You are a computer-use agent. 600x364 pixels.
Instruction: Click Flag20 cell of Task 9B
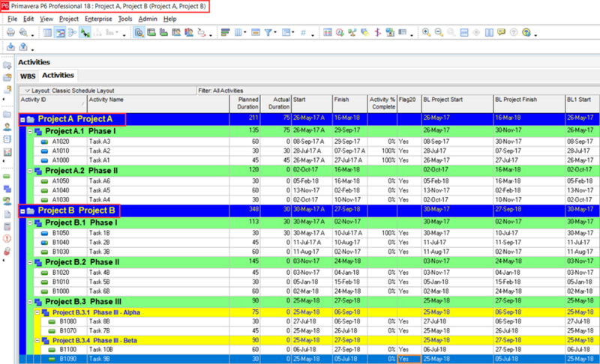[x=409, y=359]
